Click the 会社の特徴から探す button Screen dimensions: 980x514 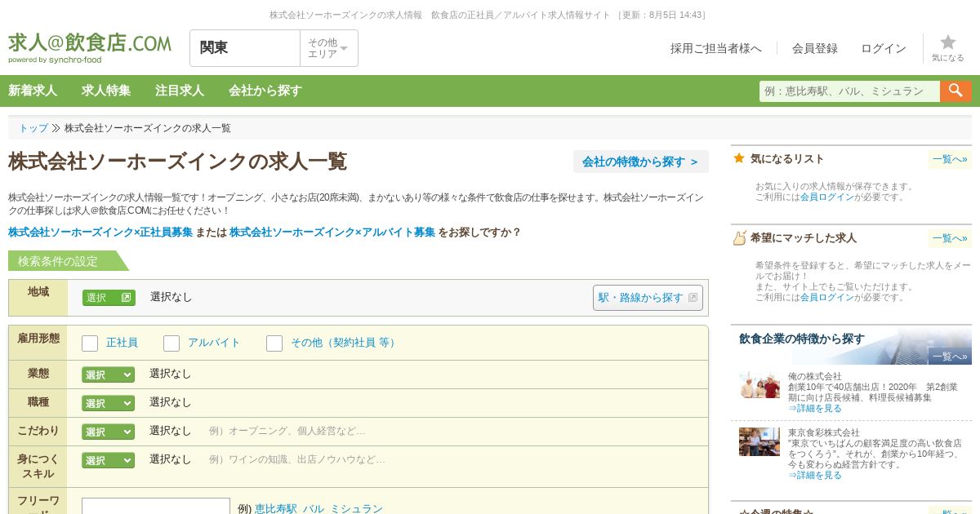pyautogui.click(x=641, y=162)
